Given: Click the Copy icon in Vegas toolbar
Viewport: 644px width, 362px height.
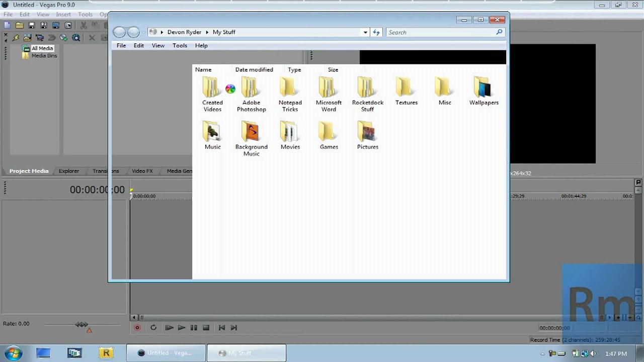Looking at the screenshot, I should pos(95,25).
